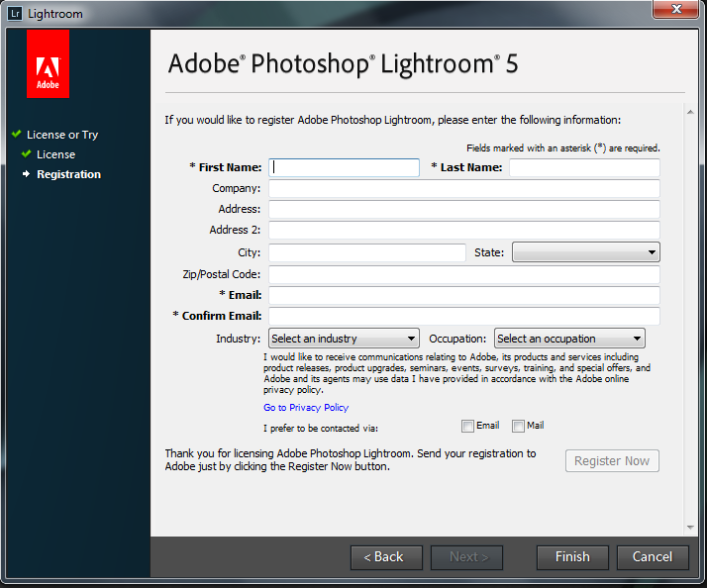The image size is (707, 588).
Task: Click the arrow icon beside Registration
Action: (x=26, y=173)
